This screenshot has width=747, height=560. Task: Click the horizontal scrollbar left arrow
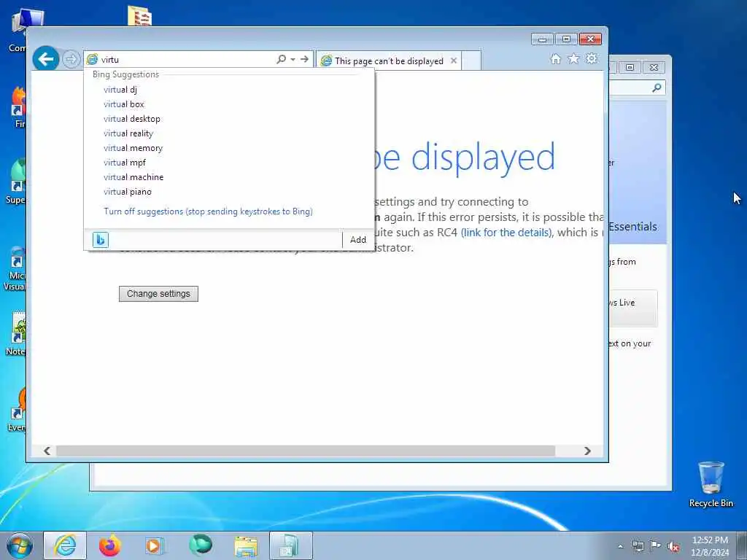point(47,451)
